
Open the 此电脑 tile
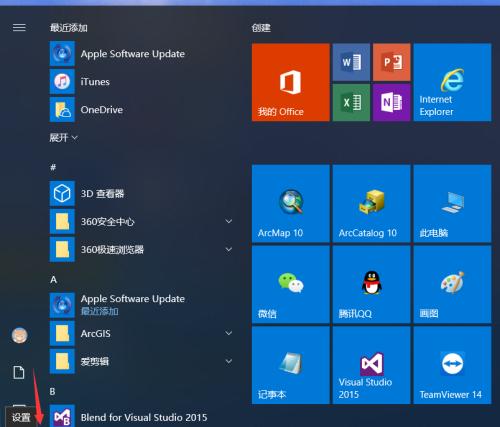pyautogui.click(x=452, y=204)
